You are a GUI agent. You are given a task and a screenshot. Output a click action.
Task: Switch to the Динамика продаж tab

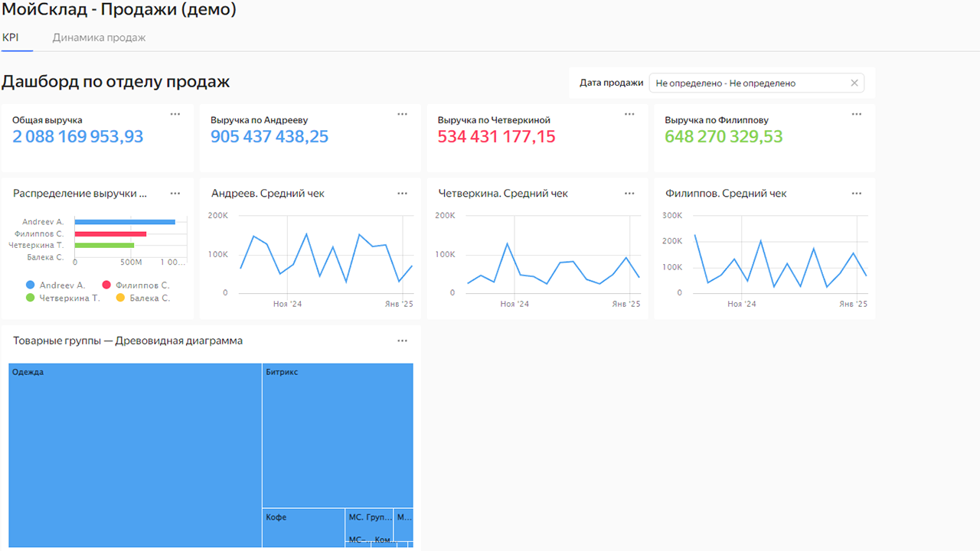coord(99,37)
